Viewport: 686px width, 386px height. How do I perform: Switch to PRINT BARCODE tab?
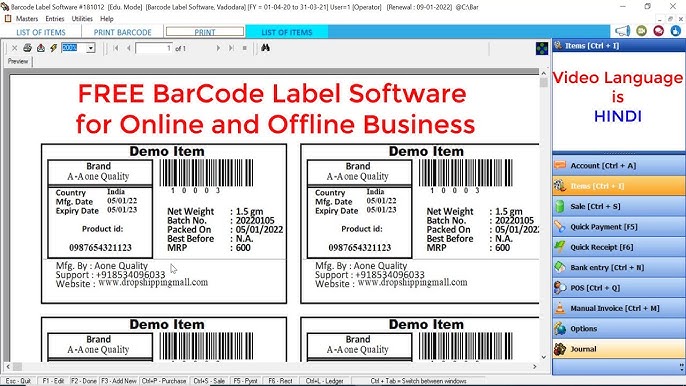click(x=122, y=32)
